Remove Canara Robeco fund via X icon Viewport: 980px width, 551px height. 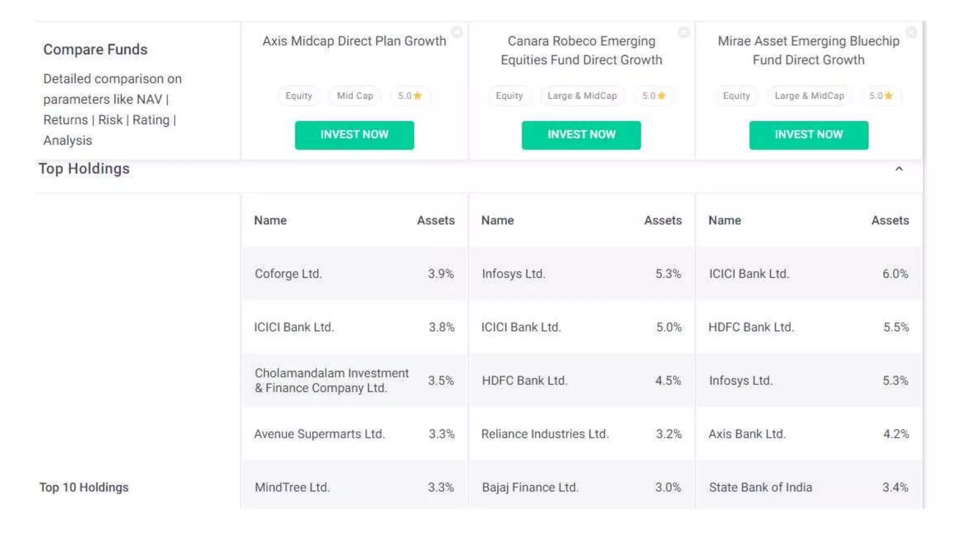click(x=684, y=32)
